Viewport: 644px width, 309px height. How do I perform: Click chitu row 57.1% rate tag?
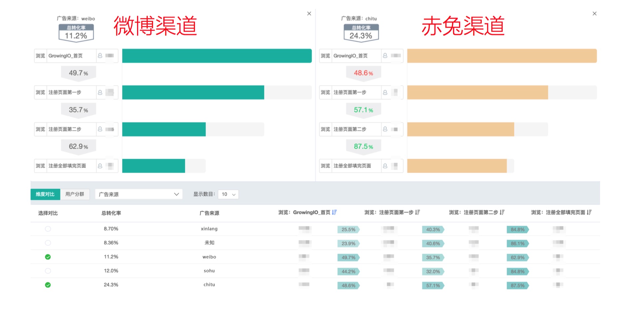tap(433, 285)
